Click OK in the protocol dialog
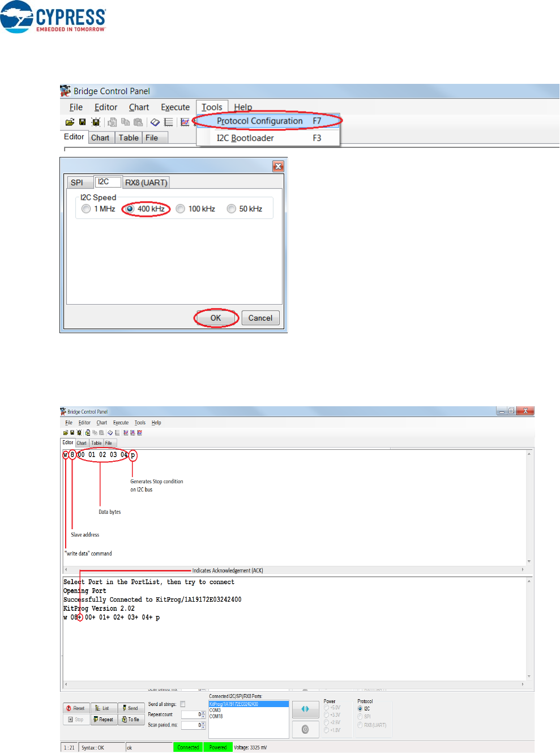Image resolution: width=560 pixels, height=753 pixels. tap(216, 318)
